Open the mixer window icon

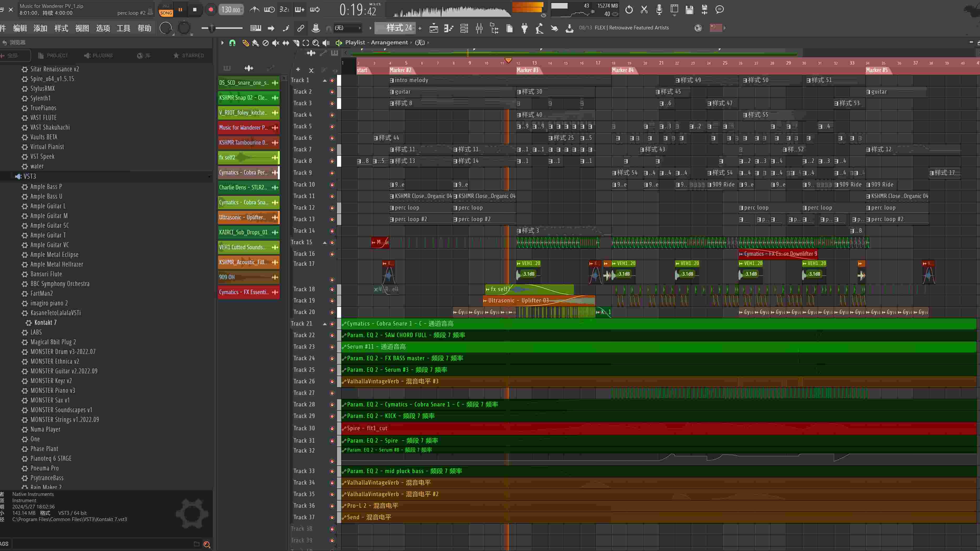pos(479,28)
